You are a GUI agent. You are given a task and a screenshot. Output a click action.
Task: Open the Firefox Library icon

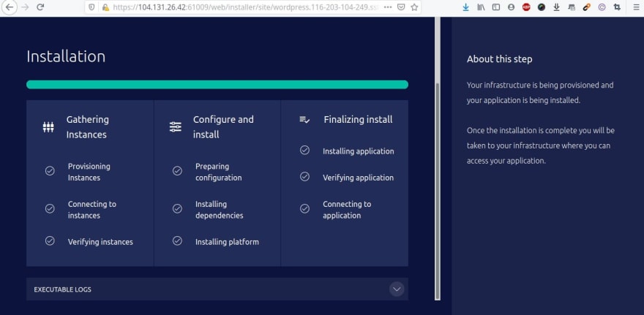481,7
